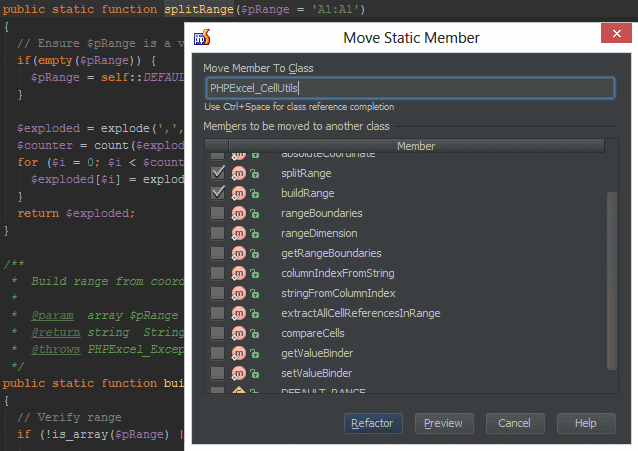Click the green public lock icon for buildRange
The image size is (638, 451).
pyautogui.click(x=255, y=193)
